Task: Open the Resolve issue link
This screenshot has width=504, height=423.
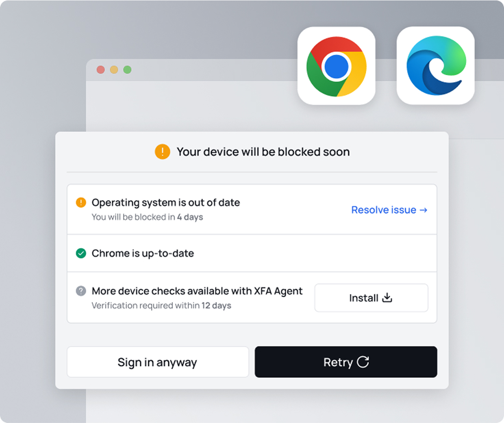Action: pyautogui.click(x=389, y=210)
